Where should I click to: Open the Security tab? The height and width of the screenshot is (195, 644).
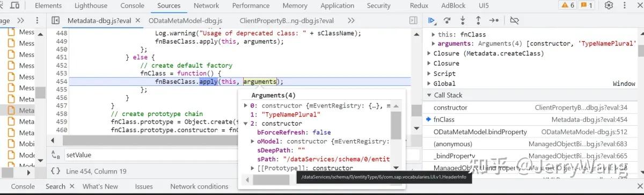point(378,5)
